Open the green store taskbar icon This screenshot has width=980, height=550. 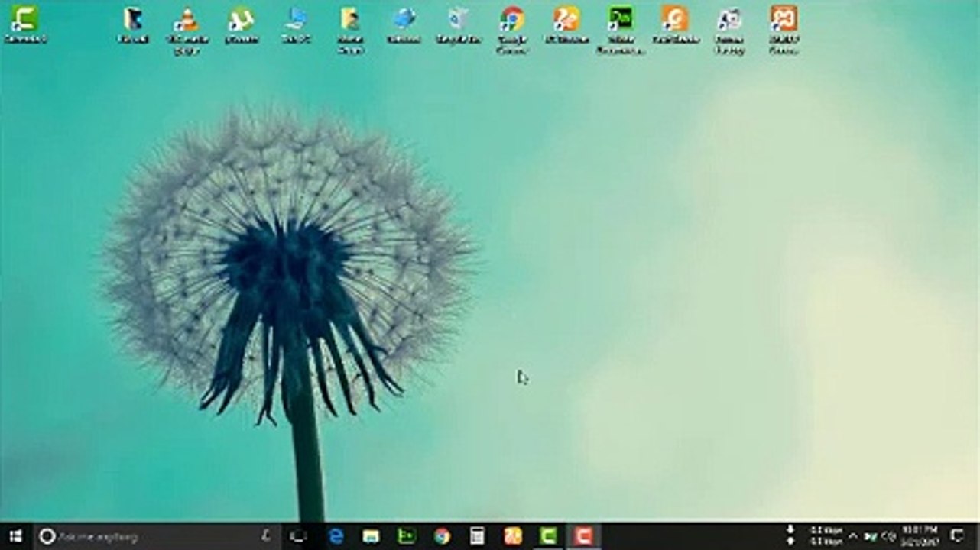pos(407,536)
